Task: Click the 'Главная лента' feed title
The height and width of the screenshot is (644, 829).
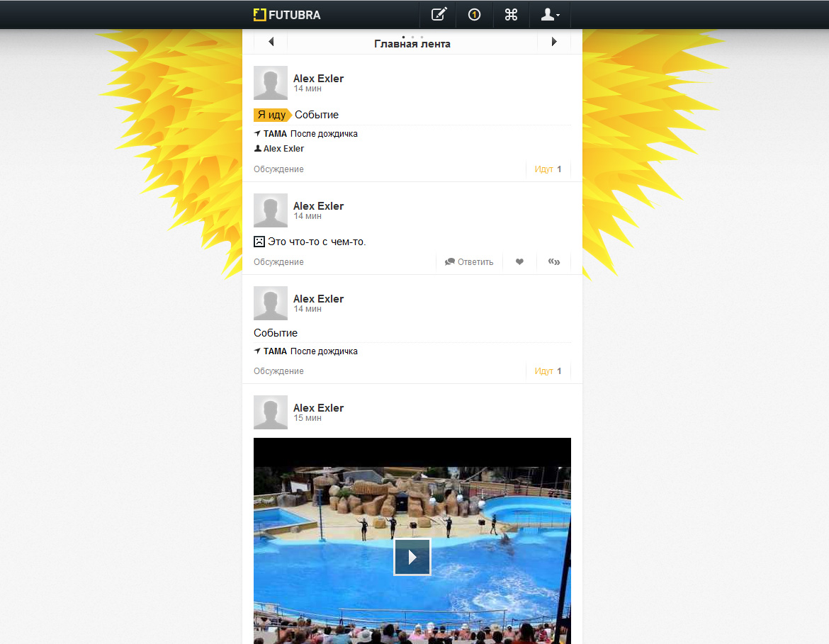Action: click(412, 44)
